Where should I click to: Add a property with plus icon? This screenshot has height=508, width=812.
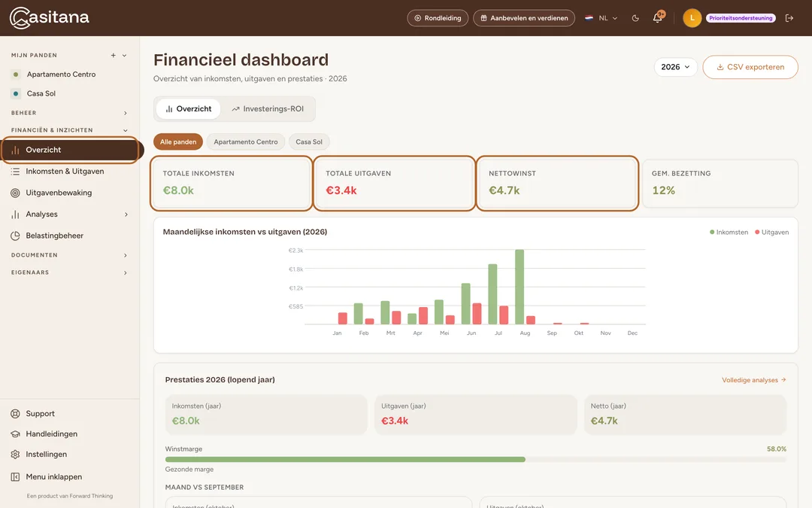(x=113, y=56)
